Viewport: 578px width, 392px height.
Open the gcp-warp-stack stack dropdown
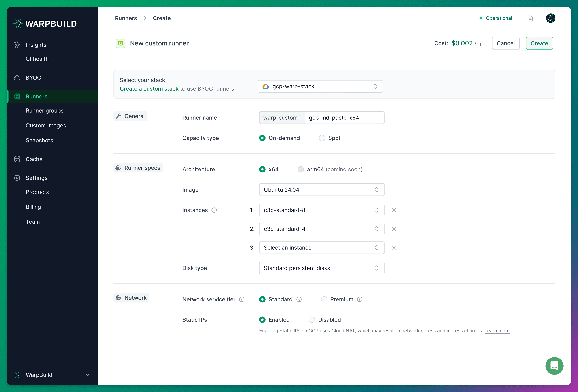320,86
